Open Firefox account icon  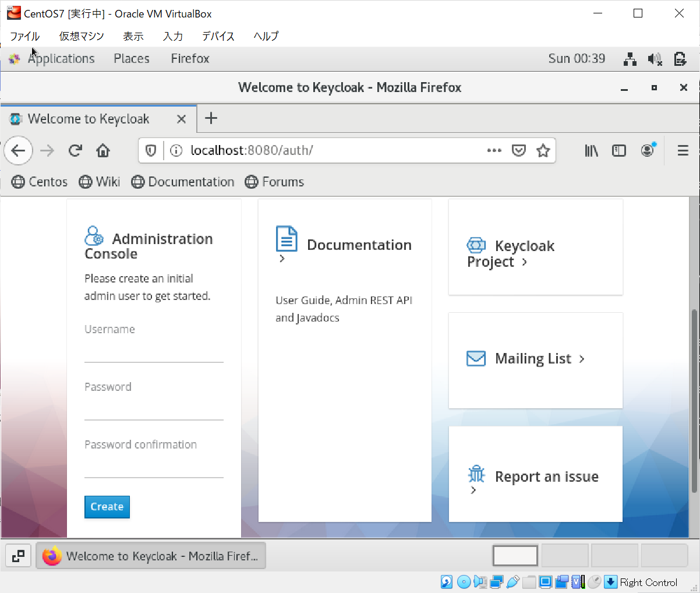(648, 150)
